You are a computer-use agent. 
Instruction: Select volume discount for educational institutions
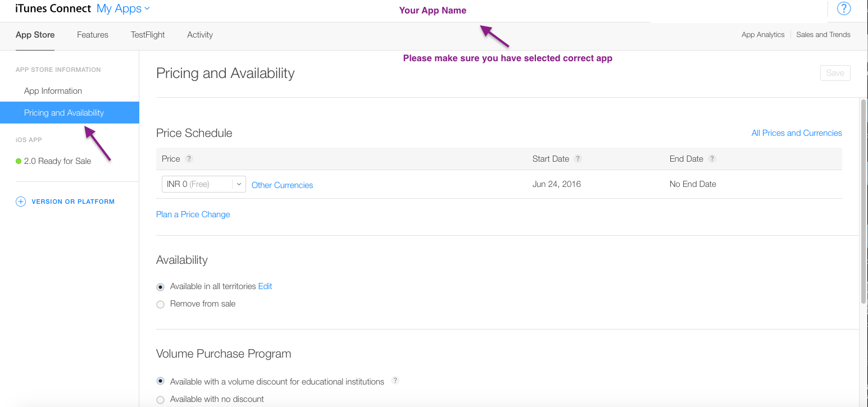pyautogui.click(x=160, y=382)
